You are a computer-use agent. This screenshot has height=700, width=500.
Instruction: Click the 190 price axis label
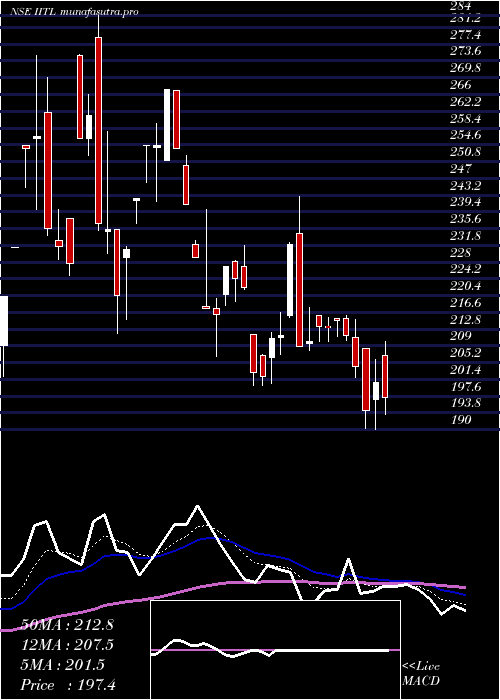point(460,421)
